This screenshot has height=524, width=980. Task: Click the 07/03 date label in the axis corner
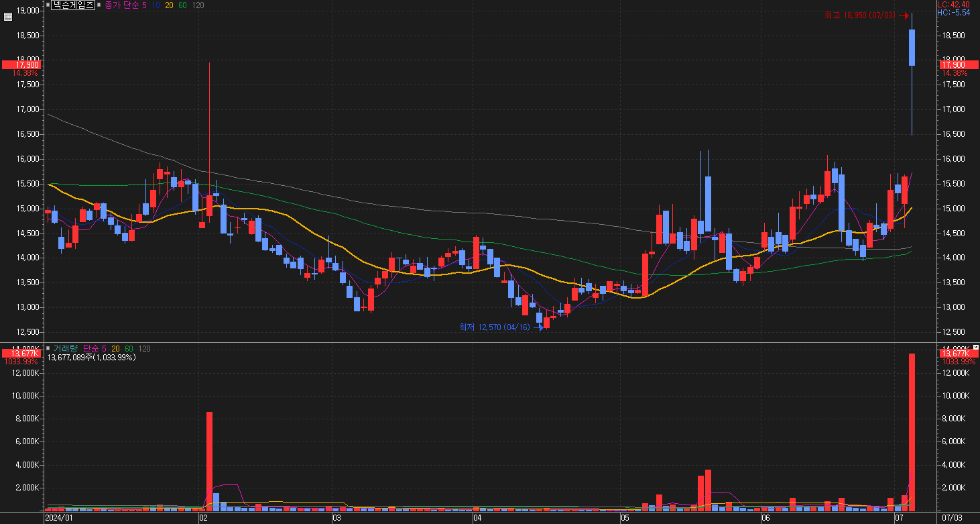(x=952, y=519)
